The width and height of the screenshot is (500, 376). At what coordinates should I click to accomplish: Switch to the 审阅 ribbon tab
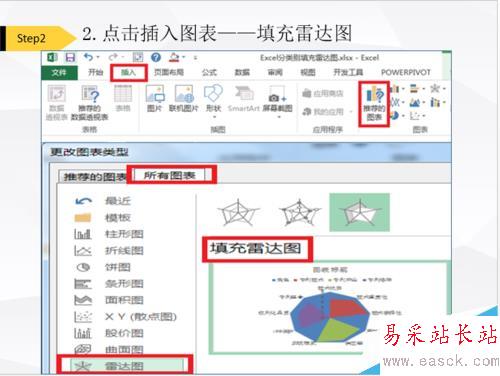click(275, 72)
